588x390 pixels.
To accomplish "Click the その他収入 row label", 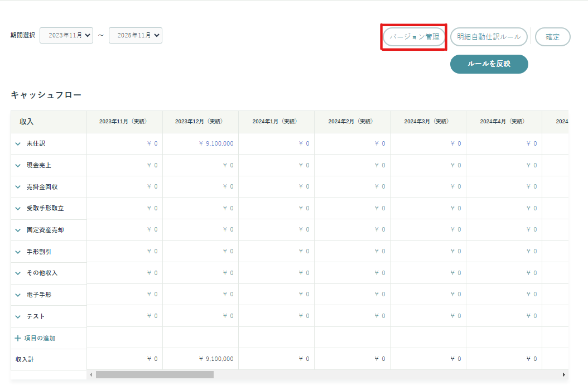I will tap(42, 273).
